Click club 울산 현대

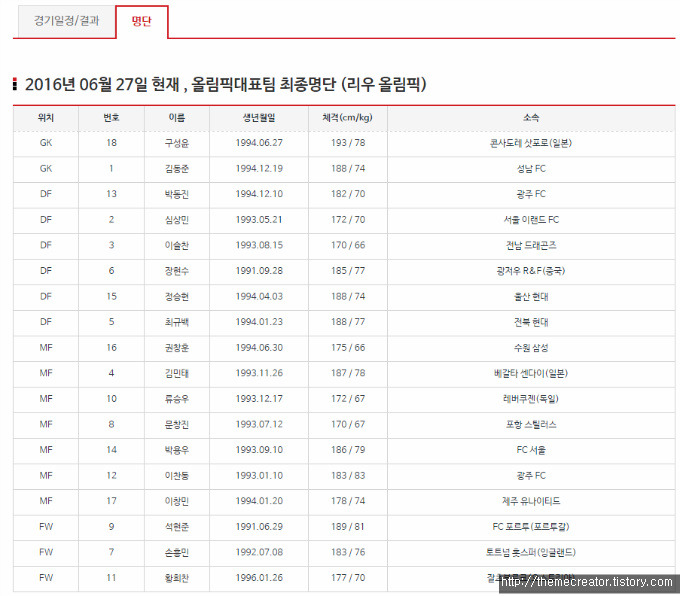pyautogui.click(x=531, y=297)
